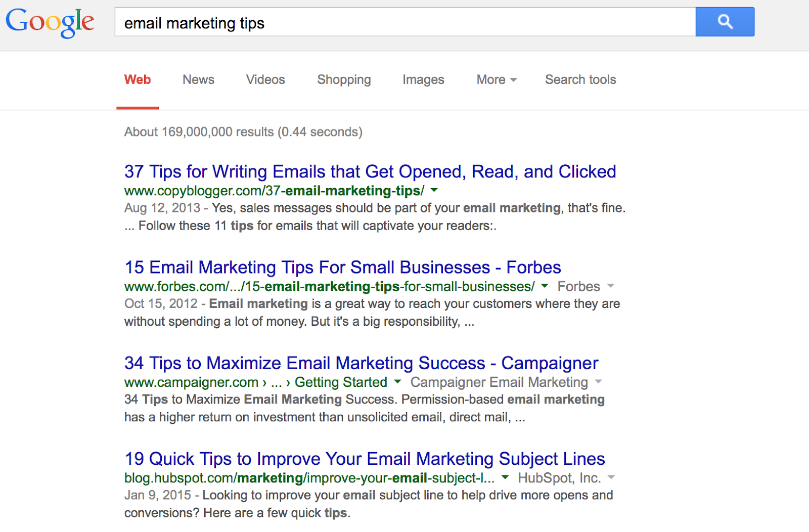Open the Shopping results tab

tap(344, 79)
